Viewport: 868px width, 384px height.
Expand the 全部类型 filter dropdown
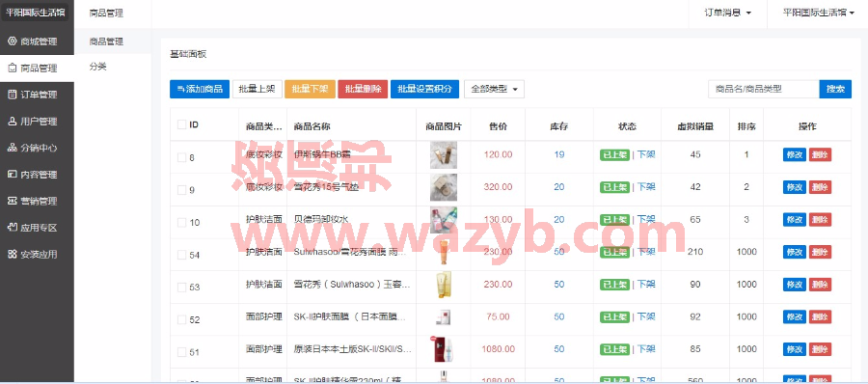click(494, 89)
